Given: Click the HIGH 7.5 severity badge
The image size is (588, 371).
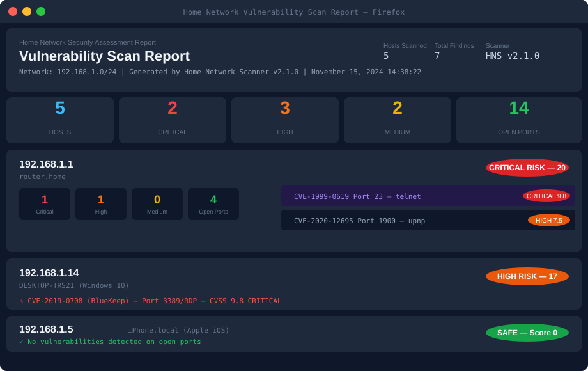Looking at the screenshot, I should [x=549, y=220].
